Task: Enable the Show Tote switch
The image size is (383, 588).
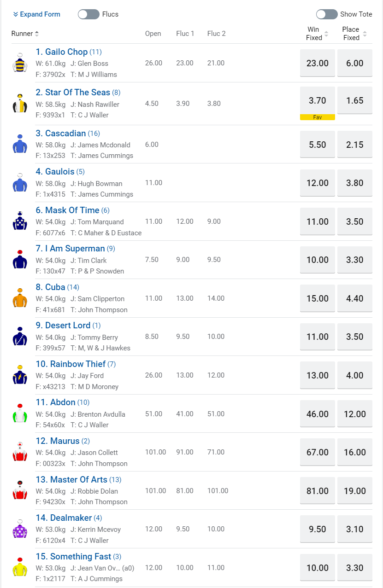Action: coord(327,14)
